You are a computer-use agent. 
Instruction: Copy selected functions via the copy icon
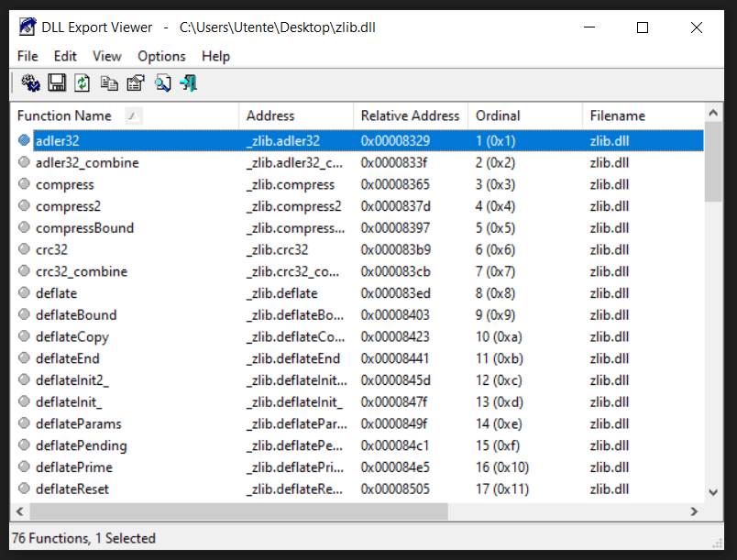point(108,82)
